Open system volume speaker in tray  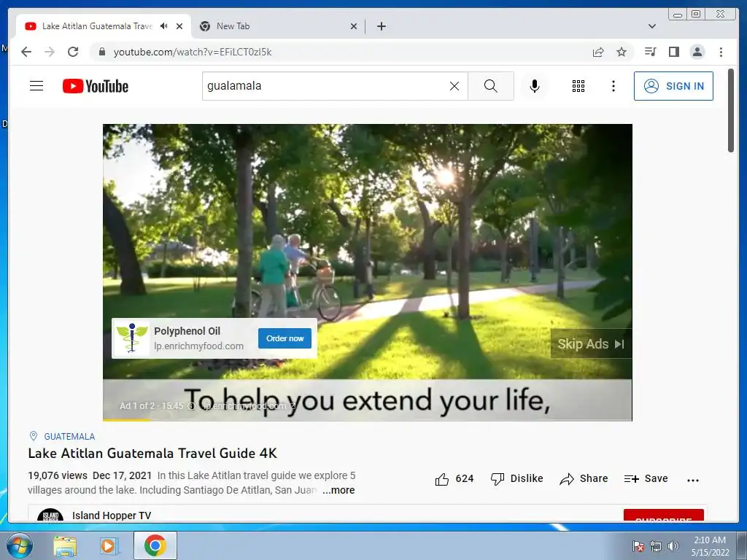(x=673, y=546)
